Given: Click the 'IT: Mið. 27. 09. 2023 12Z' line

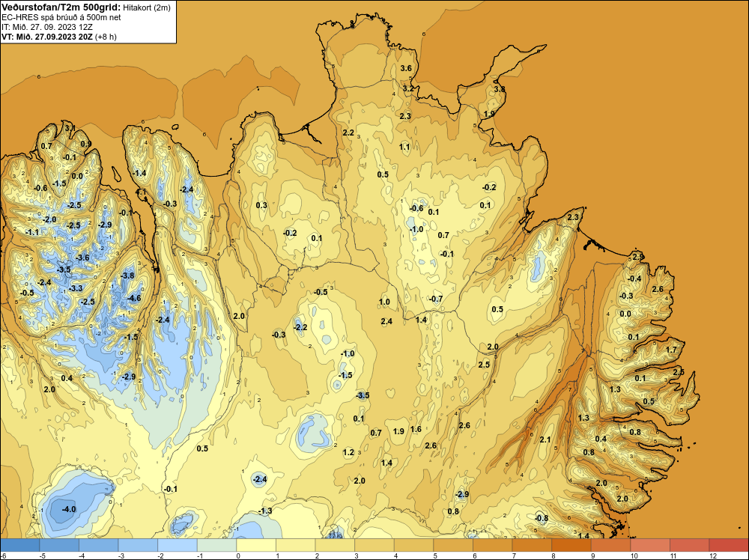Looking at the screenshot, I should [46, 27].
